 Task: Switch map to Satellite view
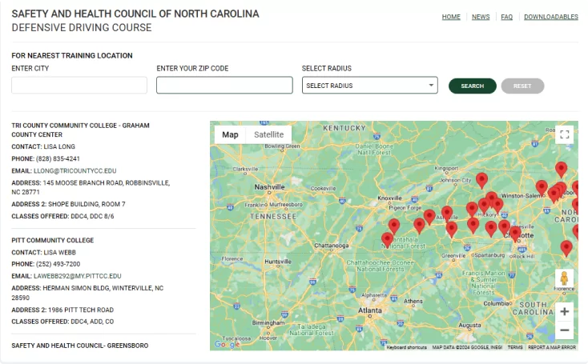click(x=268, y=134)
